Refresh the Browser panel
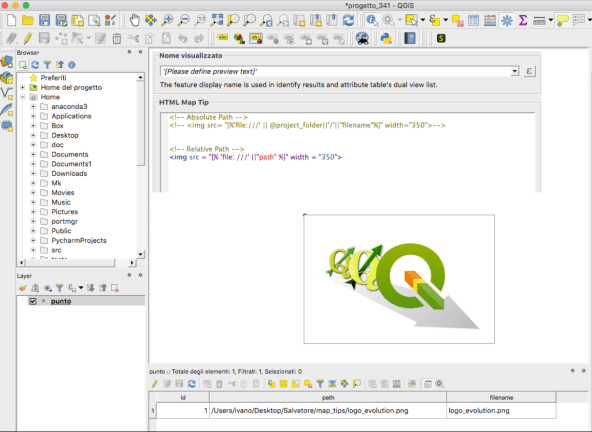The image size is (592, 432). tap(35, 65)
